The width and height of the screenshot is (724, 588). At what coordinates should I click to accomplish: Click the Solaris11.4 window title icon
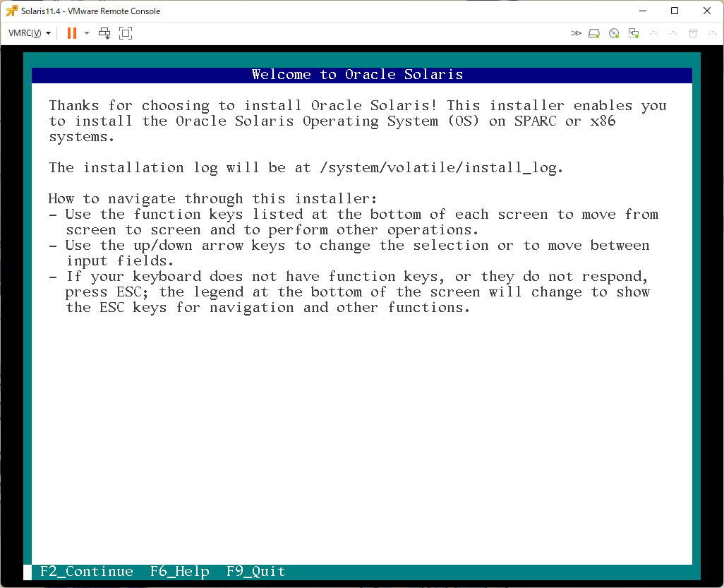[x=11, y=11]
